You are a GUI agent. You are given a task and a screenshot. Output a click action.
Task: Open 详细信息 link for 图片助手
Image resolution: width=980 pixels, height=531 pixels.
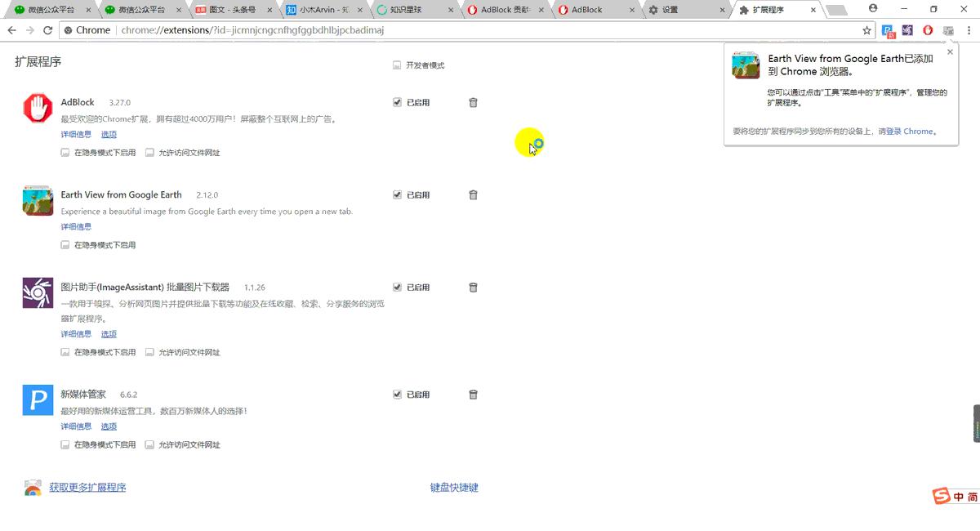76,334
